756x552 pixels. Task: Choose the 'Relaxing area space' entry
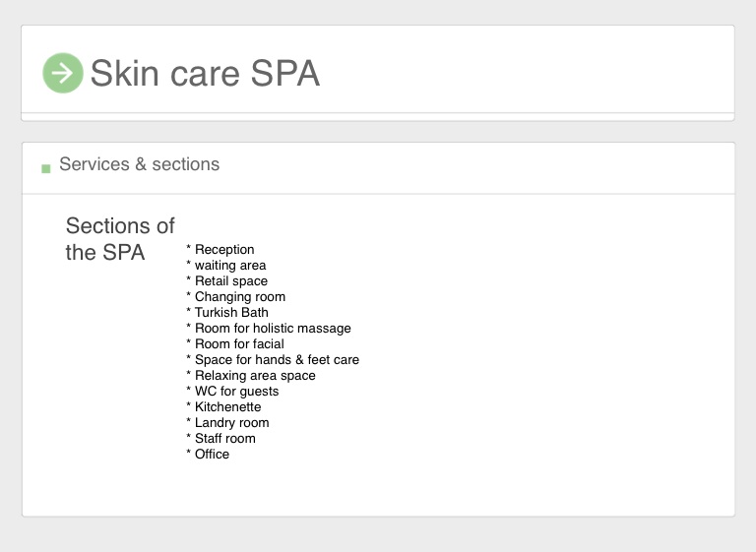[x=254, y=376]
